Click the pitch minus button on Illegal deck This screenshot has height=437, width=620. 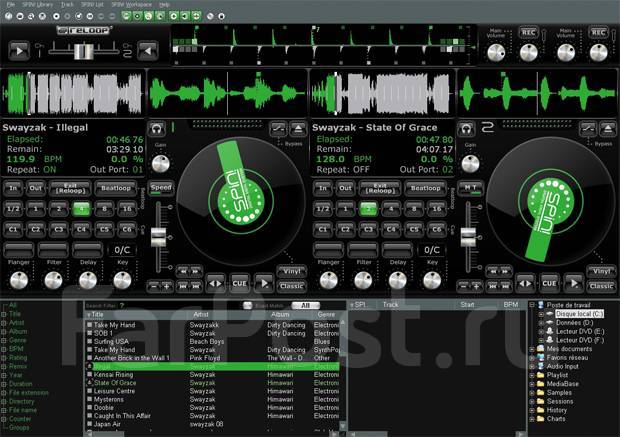(x=154, y=286)
